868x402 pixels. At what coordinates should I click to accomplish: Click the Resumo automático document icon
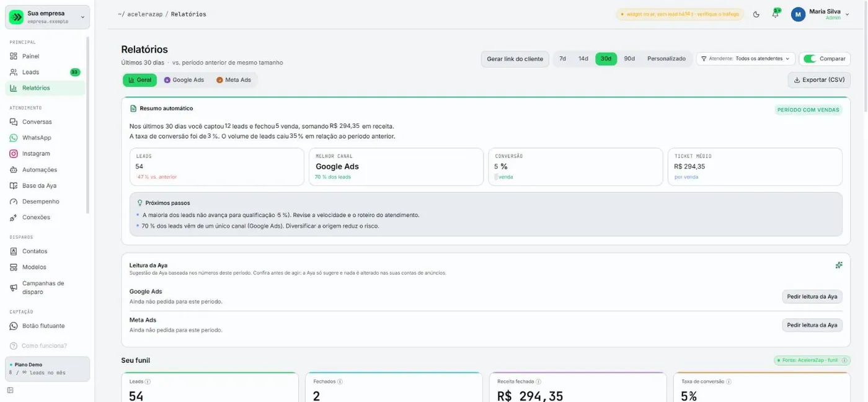[x=133, y=109]
